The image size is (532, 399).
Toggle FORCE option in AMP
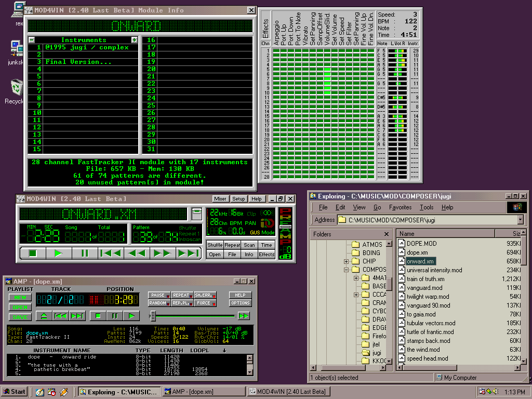205,303
